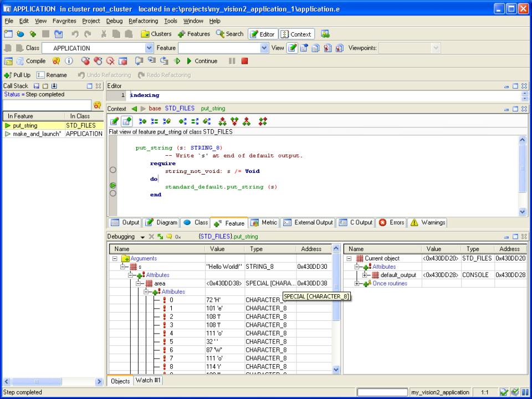The width and height of the screenshot is (532, 399).
Task: Stop debugging with the red square icon
Action: tap(244, 61)
